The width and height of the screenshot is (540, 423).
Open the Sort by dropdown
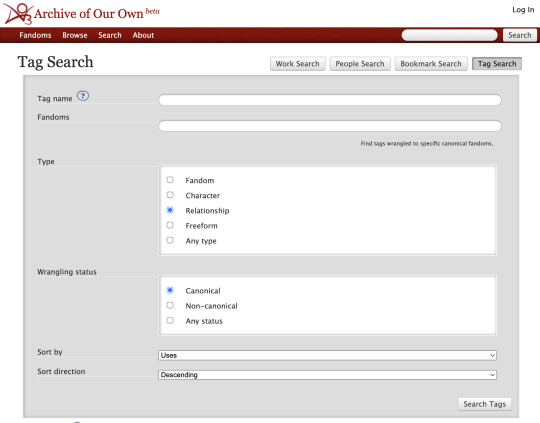click(327, 355)
